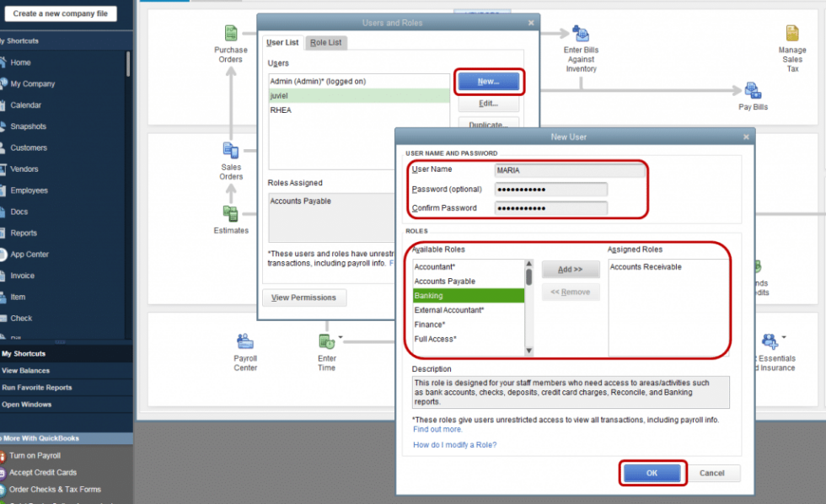
Task: Click the Edit... user button
Action: pos(488,104)
